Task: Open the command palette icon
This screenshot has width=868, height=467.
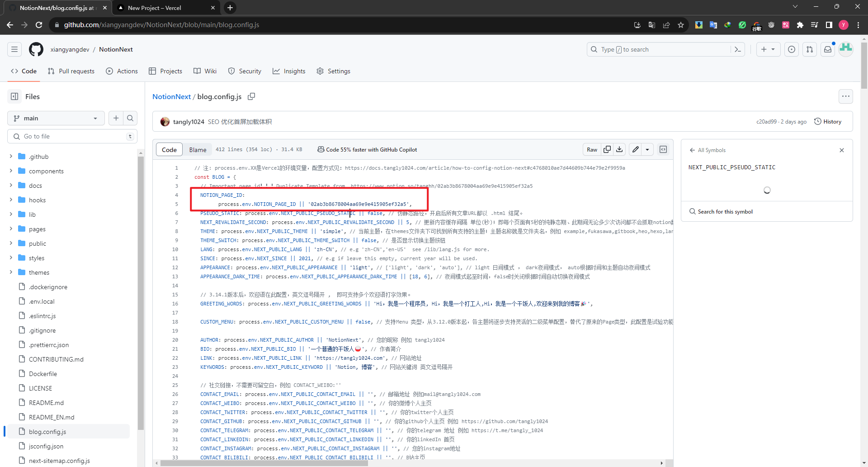Action: (738, 49)
